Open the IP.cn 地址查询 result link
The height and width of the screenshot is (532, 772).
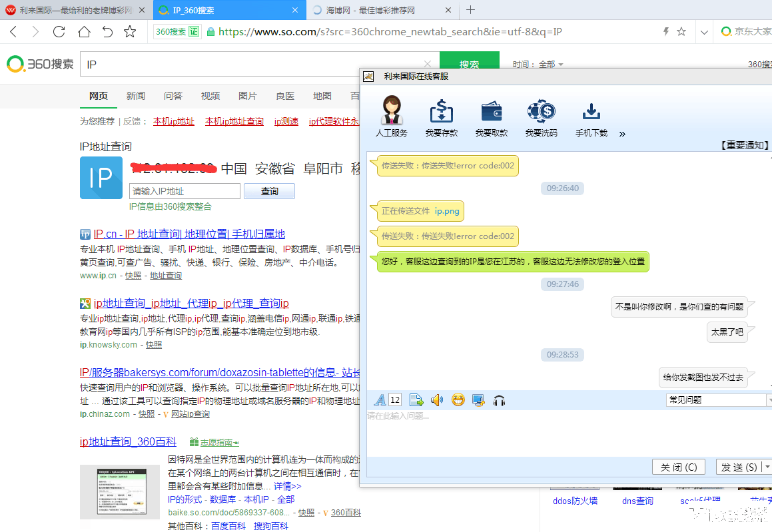(189, 234)
